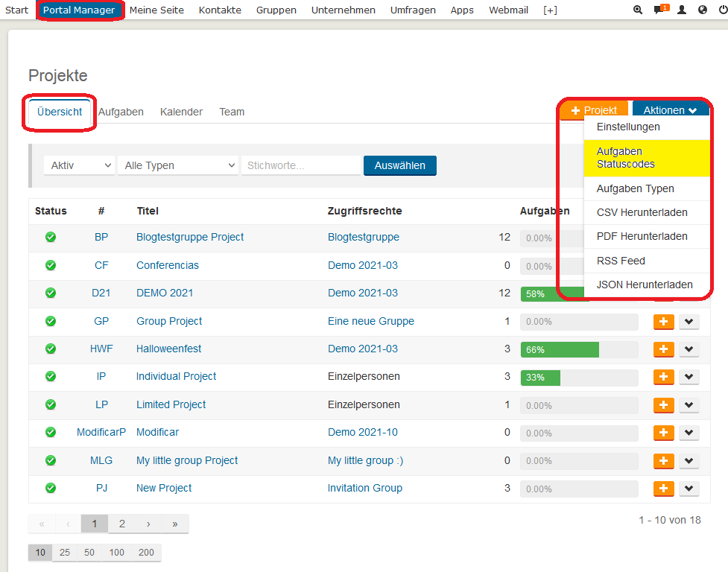
Task: Open the Alle Typen dropdown
Action: 177,165
